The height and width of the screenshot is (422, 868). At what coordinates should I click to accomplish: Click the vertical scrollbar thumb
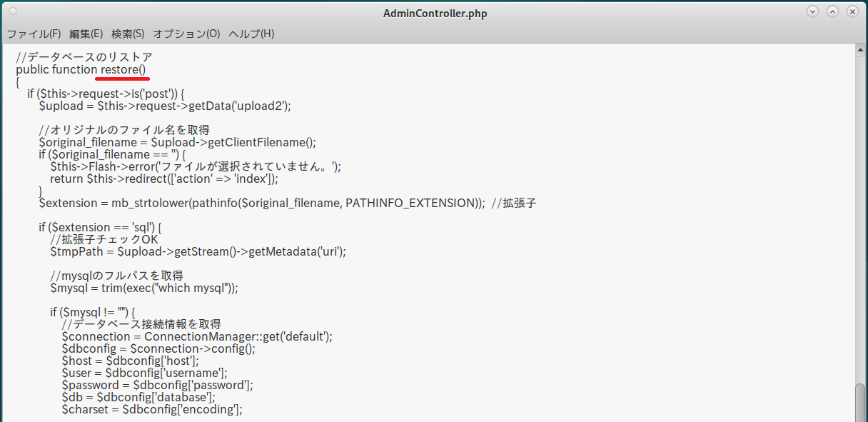[x=859, y=403]
